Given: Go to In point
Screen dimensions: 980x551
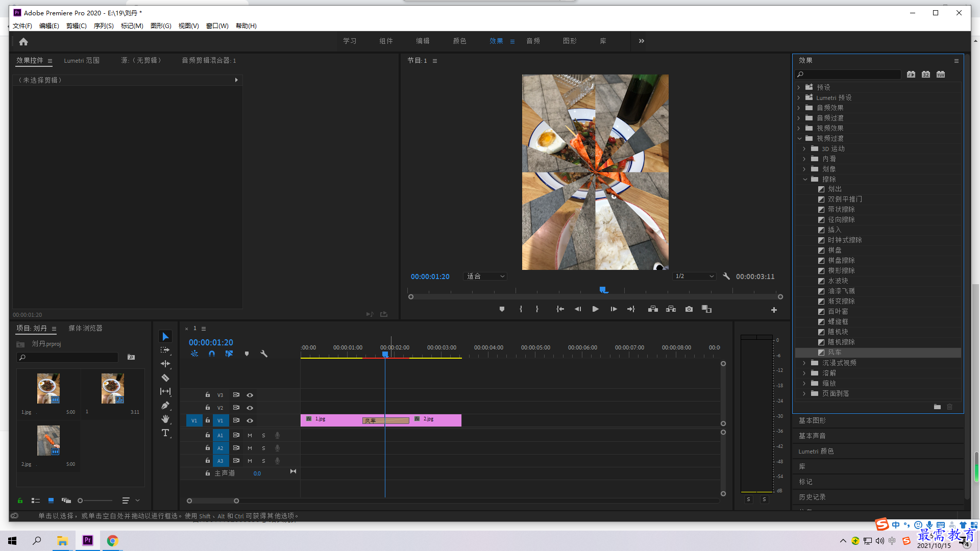Looking at the screenshot, I should pyautogui.click(x=560, y=309).
